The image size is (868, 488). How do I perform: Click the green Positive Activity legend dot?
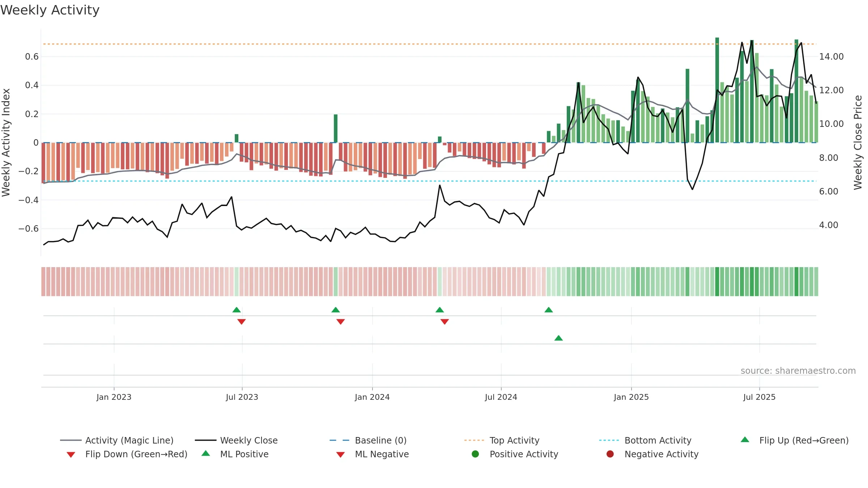click(x=475, y=454)
